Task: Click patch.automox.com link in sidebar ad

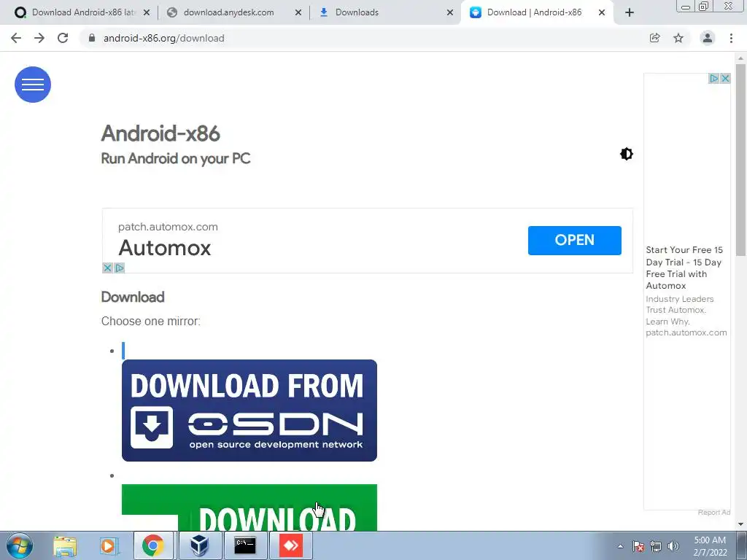Action: tap(686, 332)
